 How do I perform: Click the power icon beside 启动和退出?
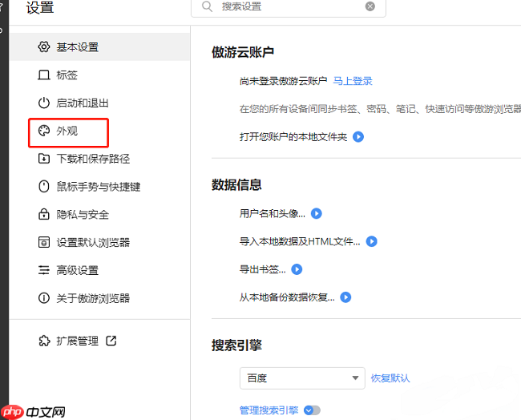pos(44,103)
